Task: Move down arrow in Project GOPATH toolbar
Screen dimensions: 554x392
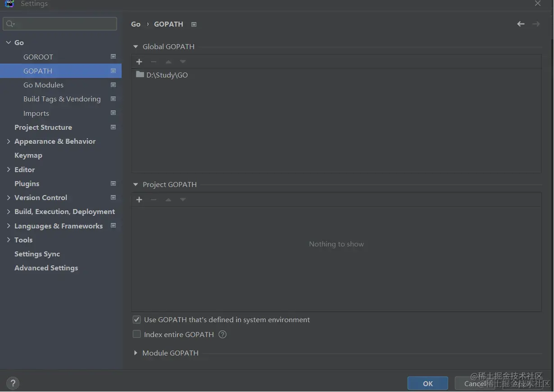Action: pyautogui.click(x=183, y=200)
